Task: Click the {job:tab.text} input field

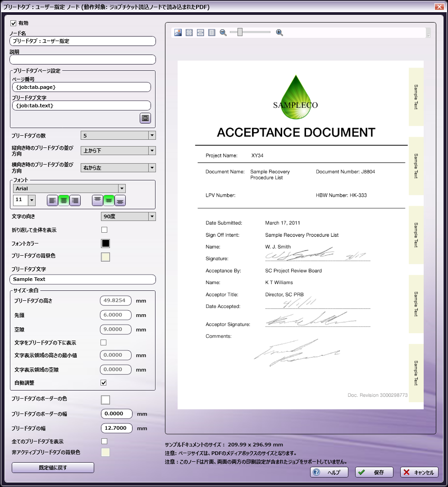Action: (82, 106)
